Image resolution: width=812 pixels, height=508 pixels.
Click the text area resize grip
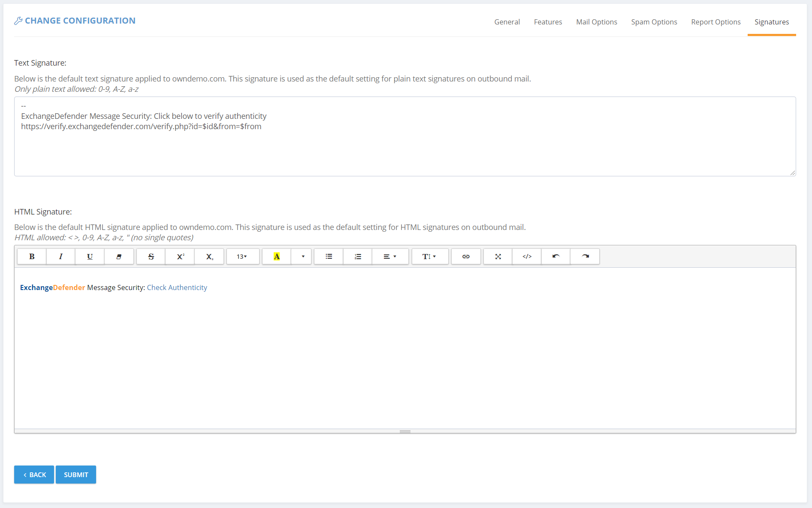(x=793, y=173)
